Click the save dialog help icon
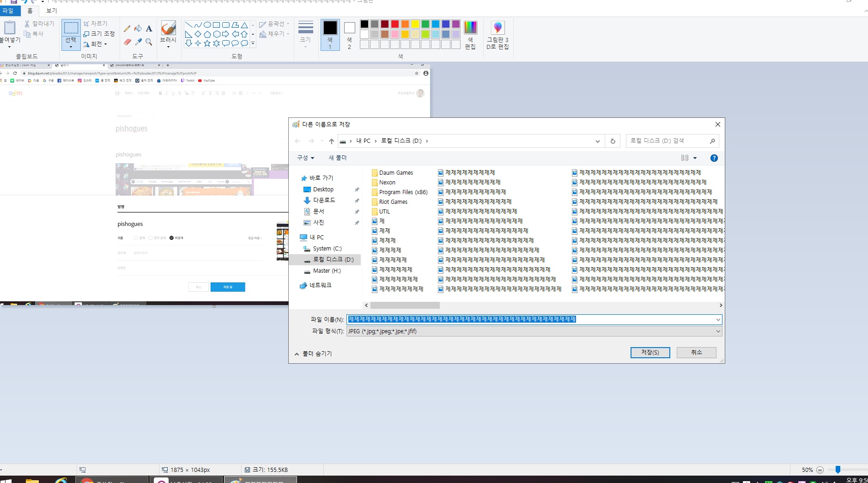The height and width of the screenshot is (483, 868). (x=714, y=158)
